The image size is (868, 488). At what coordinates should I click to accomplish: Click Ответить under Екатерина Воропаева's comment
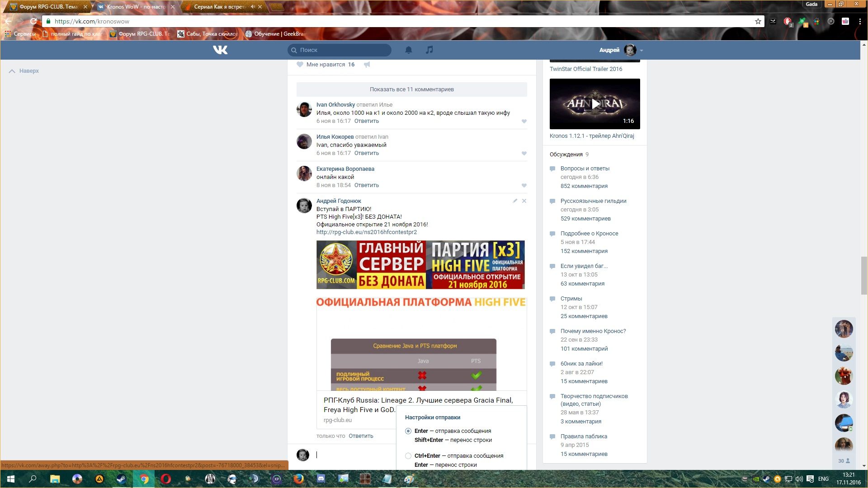pos(367,185)
